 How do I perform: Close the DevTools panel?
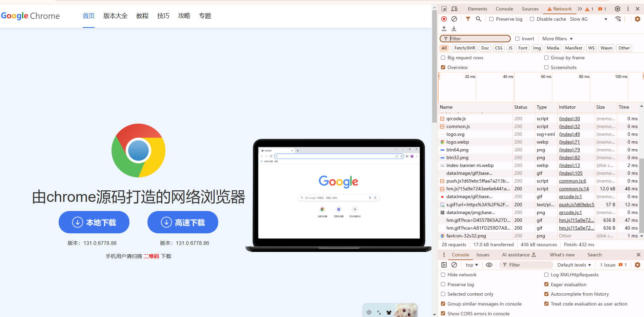point(638,9)
